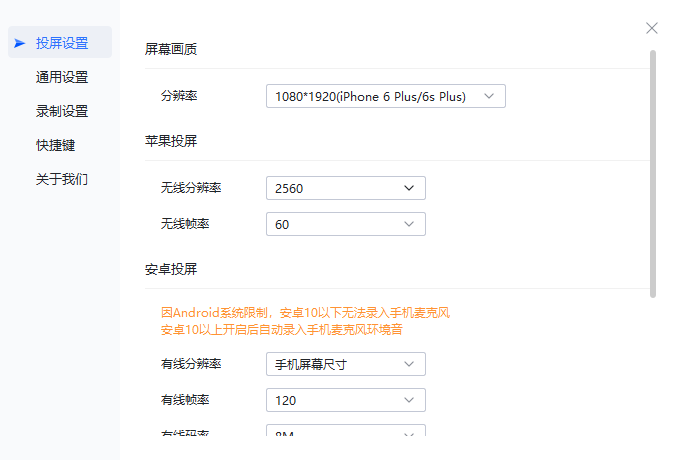Click the chevron arrow of 有线帧率 box

point(409,400)
